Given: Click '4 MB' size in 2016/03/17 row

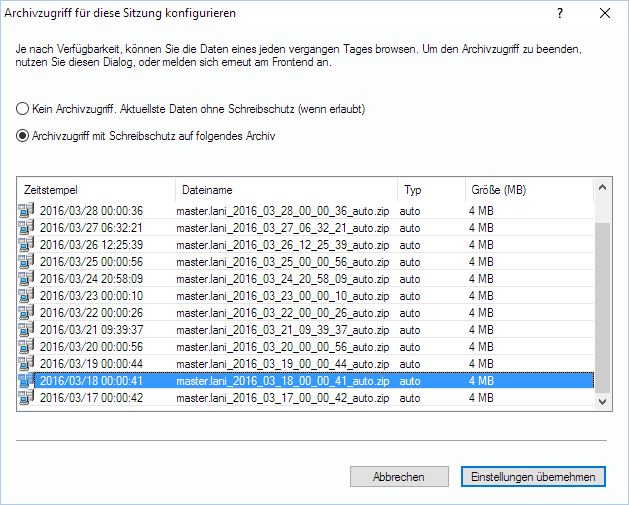Looking at the screenshot, I should 481,398.
